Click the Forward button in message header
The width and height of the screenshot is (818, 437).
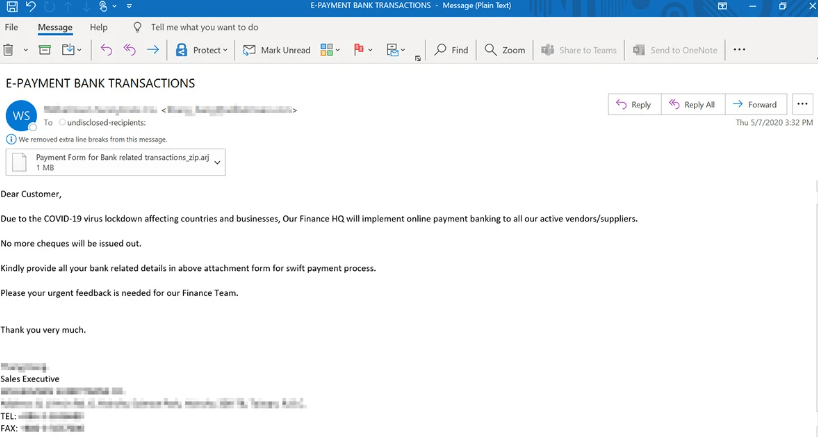(756, 104)
